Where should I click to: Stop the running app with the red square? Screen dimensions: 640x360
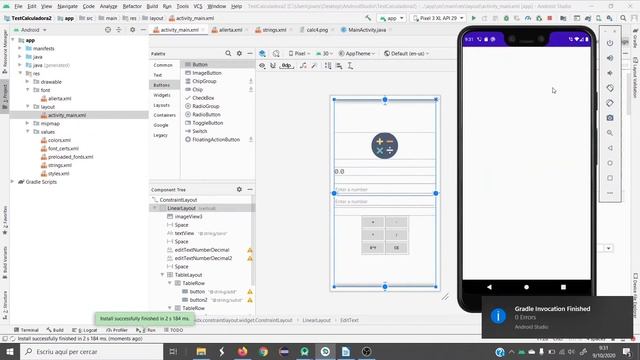coord(550,18)
